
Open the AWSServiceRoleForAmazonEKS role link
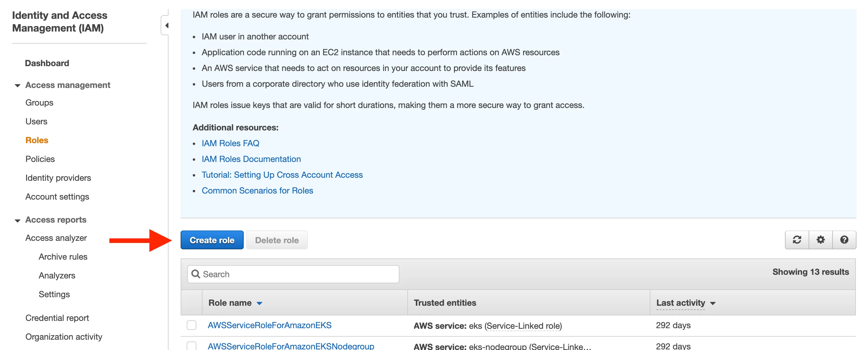coord(269,325)
